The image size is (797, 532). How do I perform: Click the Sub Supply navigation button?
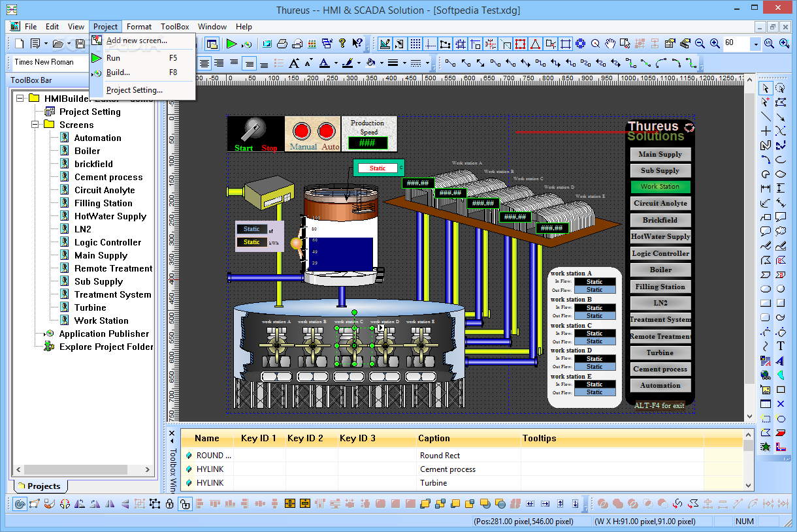(660, 170)
